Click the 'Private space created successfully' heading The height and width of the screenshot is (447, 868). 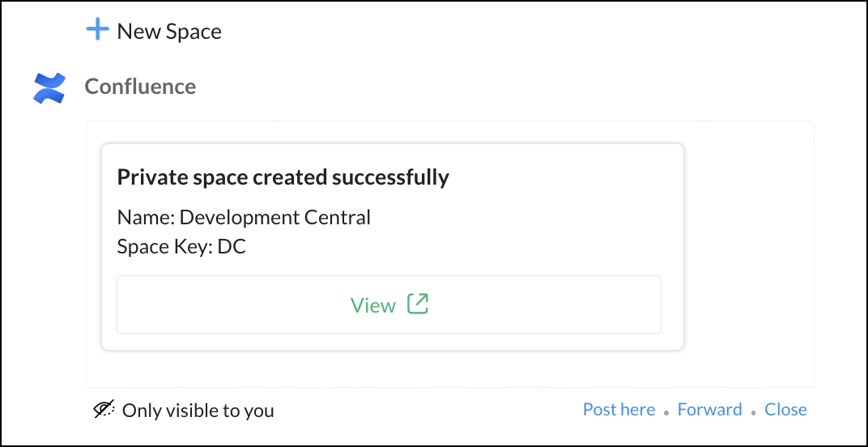[x=283, y=177]
